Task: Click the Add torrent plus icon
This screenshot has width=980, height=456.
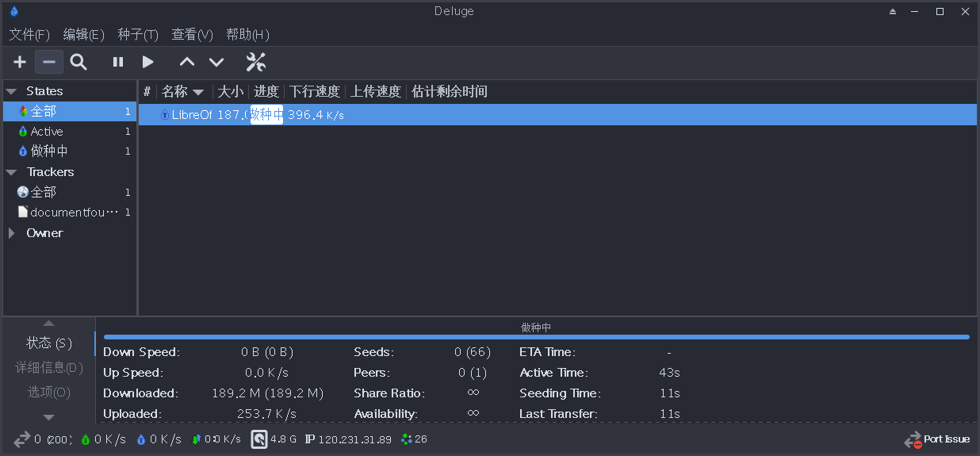Action: point(20,62)
